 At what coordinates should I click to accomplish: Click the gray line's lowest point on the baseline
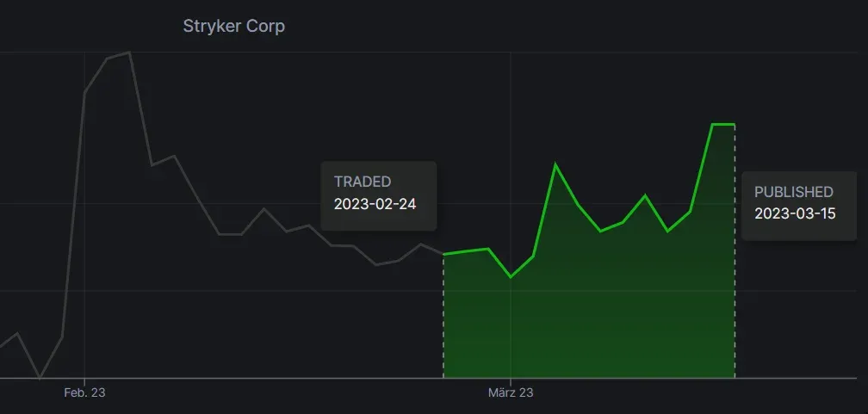(40, 377)
